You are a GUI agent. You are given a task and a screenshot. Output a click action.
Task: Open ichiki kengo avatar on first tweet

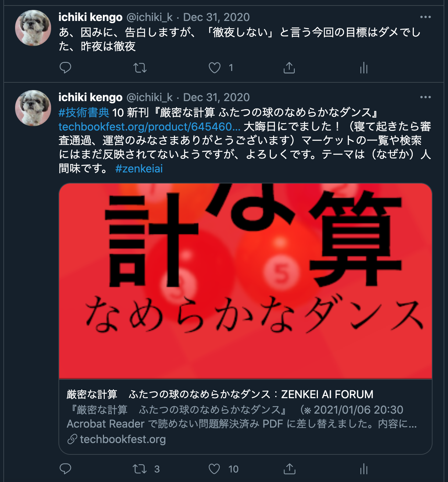(x=33, y=28)
